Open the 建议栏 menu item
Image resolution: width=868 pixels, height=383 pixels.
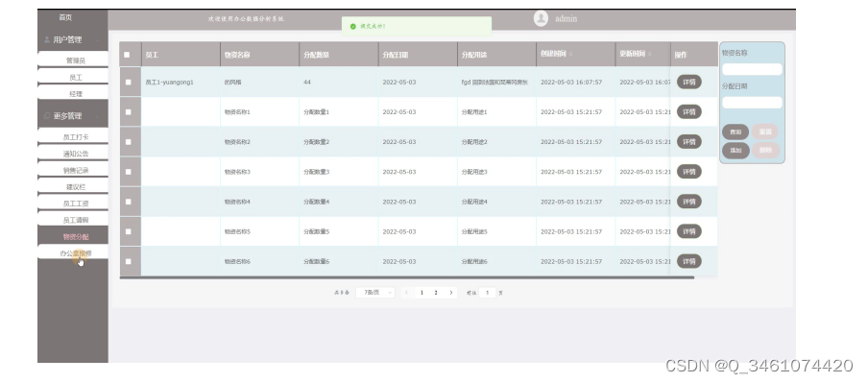pyautogui.click(x=73, y=187)
